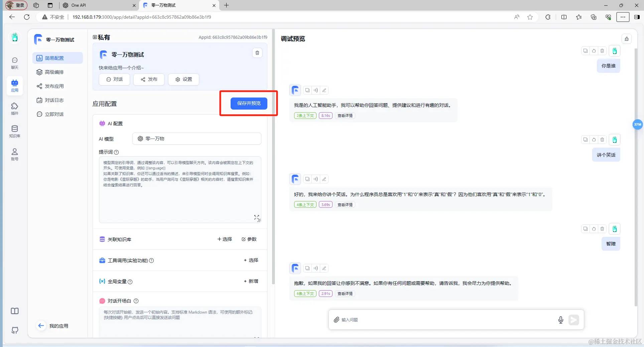The height and width of the screenshot is (347, 644).
Task: Open the 账号 account sidebar icon
Action: point(15,155)
